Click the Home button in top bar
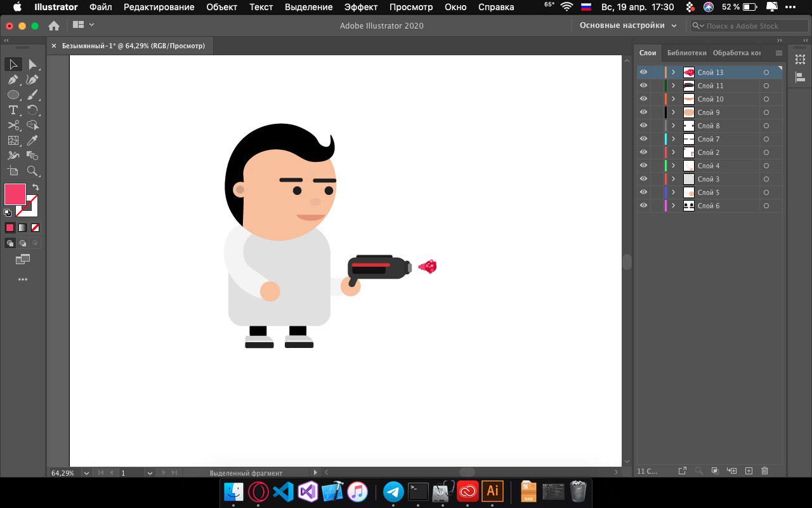812x508 pixels. pos(54,25)
